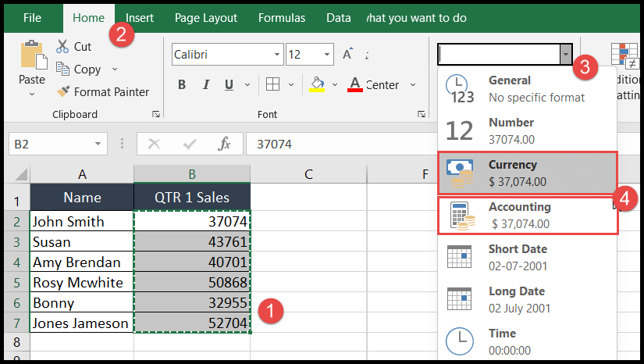Click the Tell me what you want search
644x364 pixels.
point(417,18)
